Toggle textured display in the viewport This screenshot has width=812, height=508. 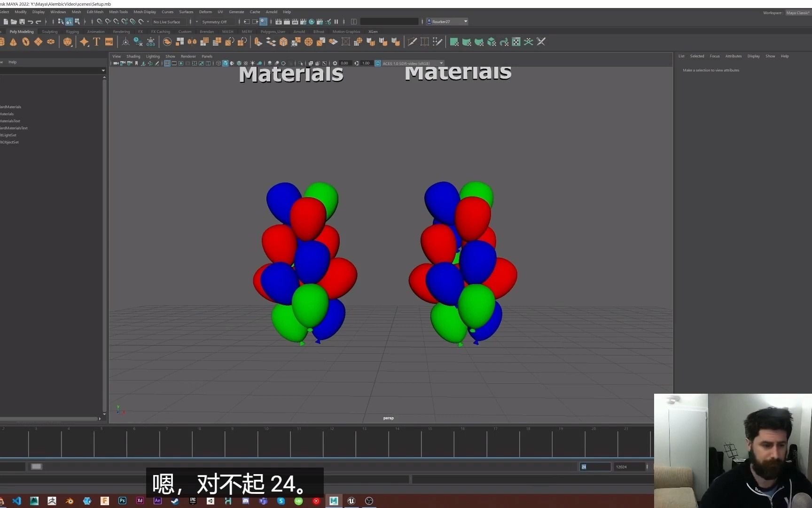239,63
